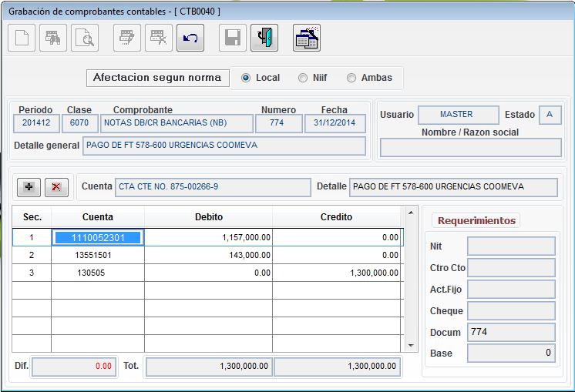Image resolution: width=575 pixels, height=392 pixels.
Task: Click sequence number 3 cell
Action: pos(32,273)
